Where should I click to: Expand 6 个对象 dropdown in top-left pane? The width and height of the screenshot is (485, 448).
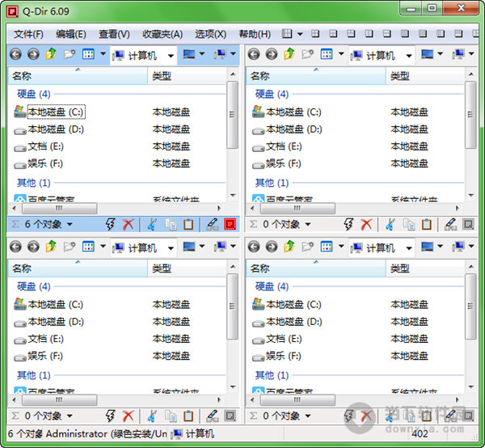tap(70, 224)
